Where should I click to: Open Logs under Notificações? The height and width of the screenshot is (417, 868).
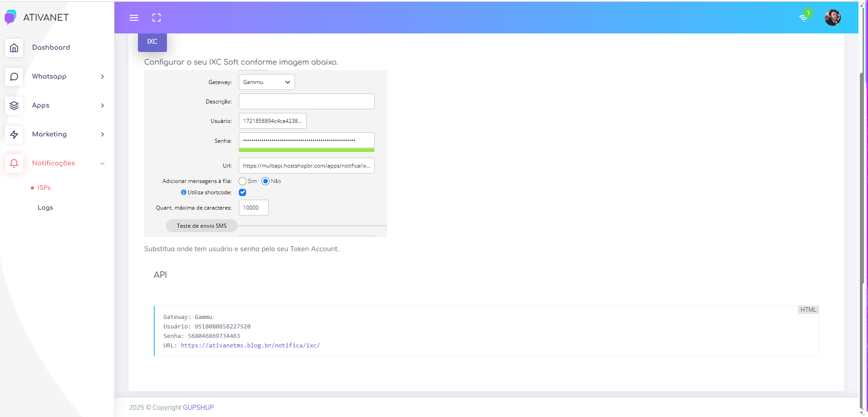tap(45, 207)
